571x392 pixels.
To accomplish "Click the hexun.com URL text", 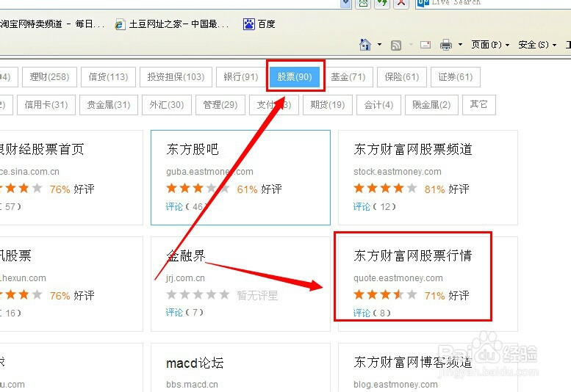I will coord(23,278).
